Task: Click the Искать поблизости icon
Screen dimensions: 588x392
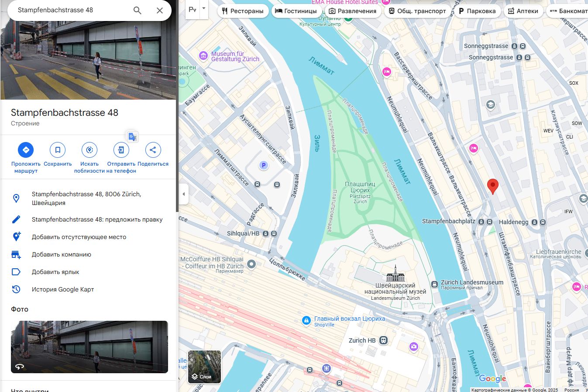Action: click(89, 150)
